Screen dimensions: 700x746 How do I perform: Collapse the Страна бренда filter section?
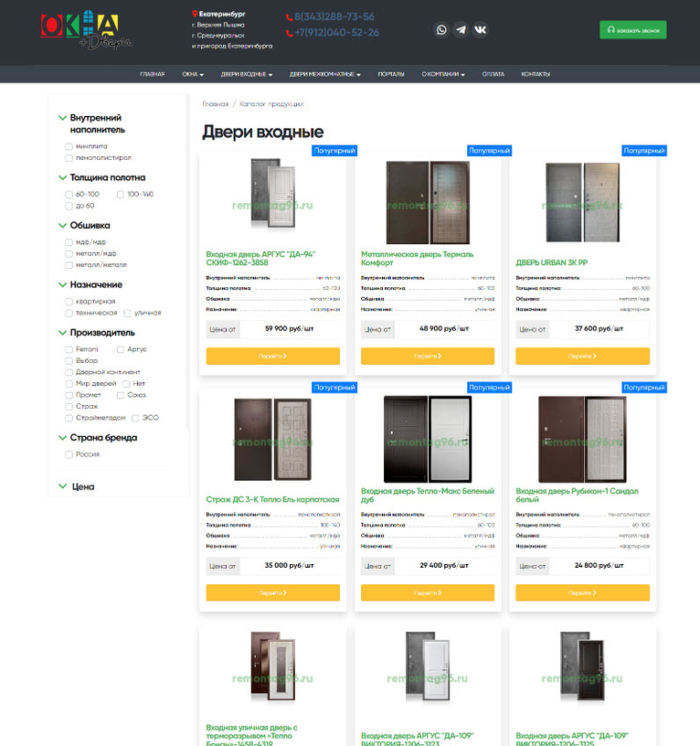[x=62, y=438]
